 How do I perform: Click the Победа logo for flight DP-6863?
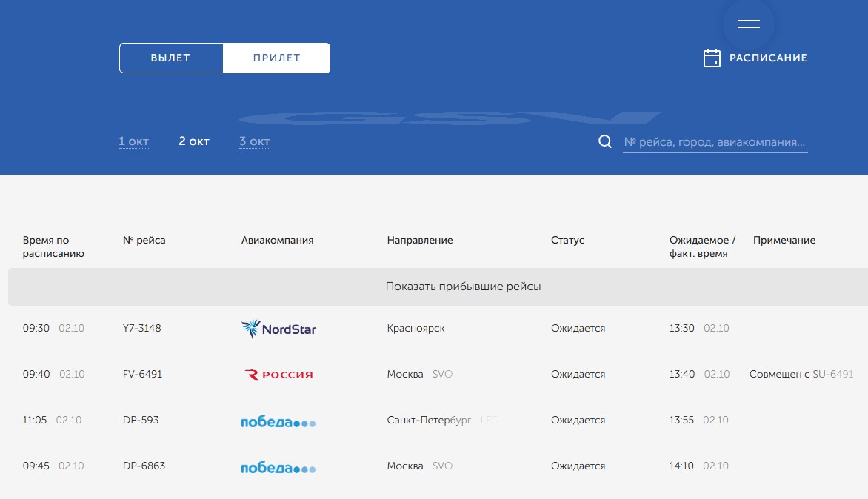coord(278,467)
